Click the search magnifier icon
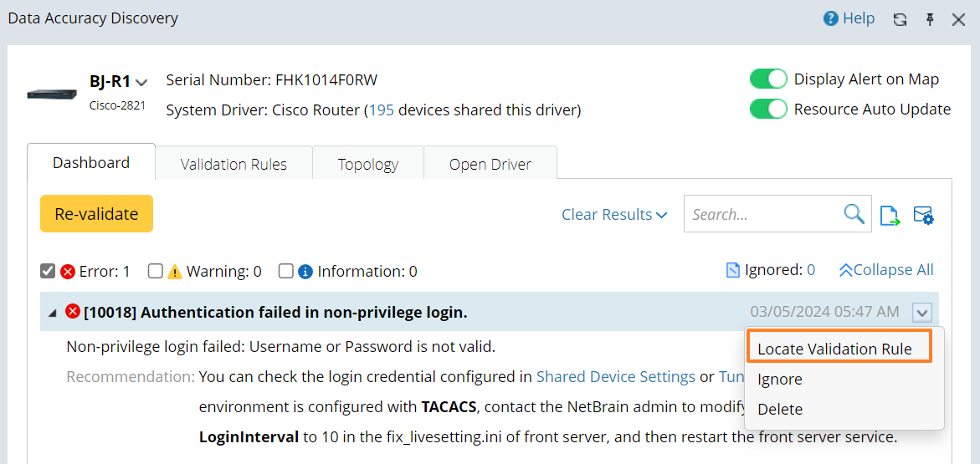980x464 pixels. point(854,214)
